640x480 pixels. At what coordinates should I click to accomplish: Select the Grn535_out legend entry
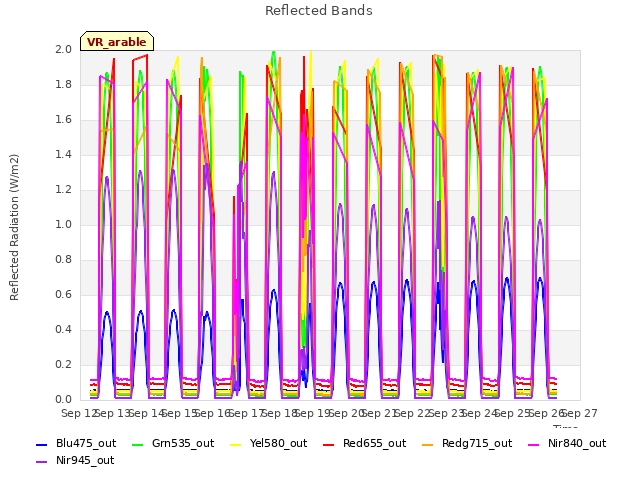tap(173, 444)
